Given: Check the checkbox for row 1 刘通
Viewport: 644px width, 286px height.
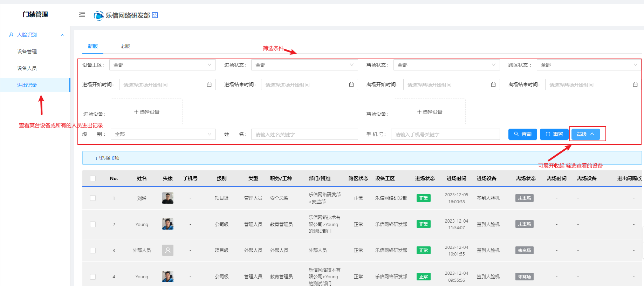Looking at the screenshot, I should 93,198.
